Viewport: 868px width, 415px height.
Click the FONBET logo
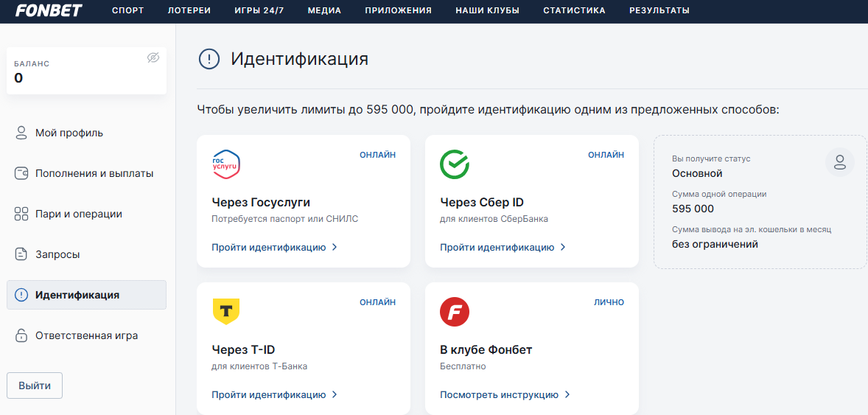49,10
